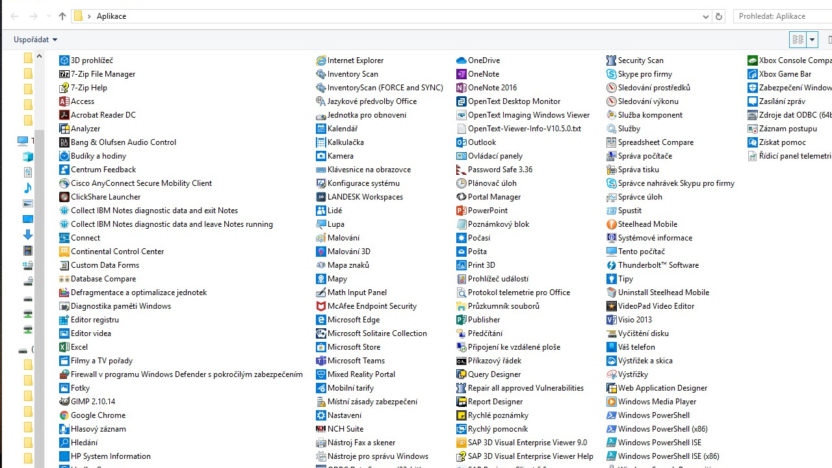Image resolution: width=832 pixels, height=468 pixels.
Task: Select the OneNote 2016 icon
Action: point(461,88)
